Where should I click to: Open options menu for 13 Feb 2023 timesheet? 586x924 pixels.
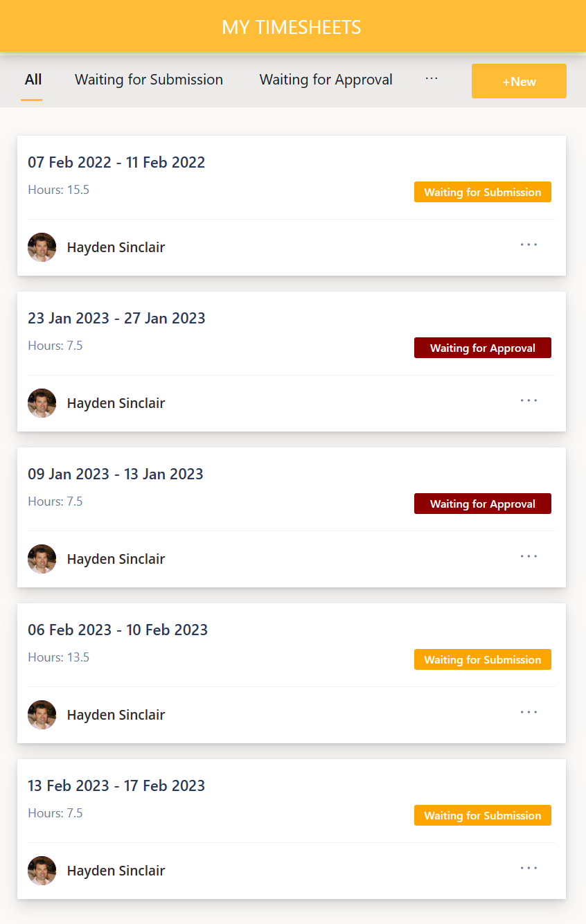tap(529, 868)
